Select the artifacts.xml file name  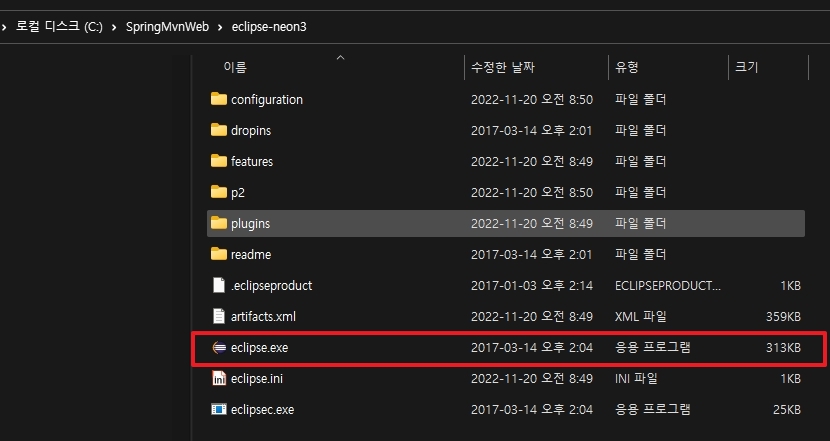click(x=263, y=317)
